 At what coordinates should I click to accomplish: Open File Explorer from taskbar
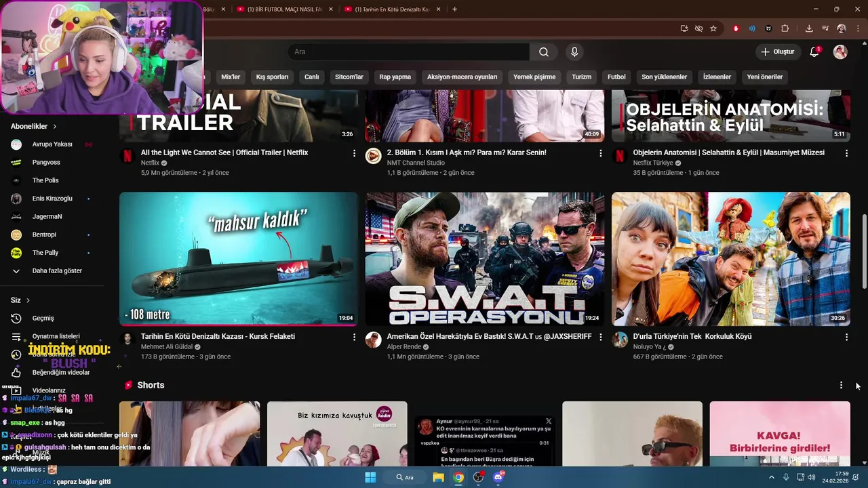pyautogui.click(x=438, y=477)
